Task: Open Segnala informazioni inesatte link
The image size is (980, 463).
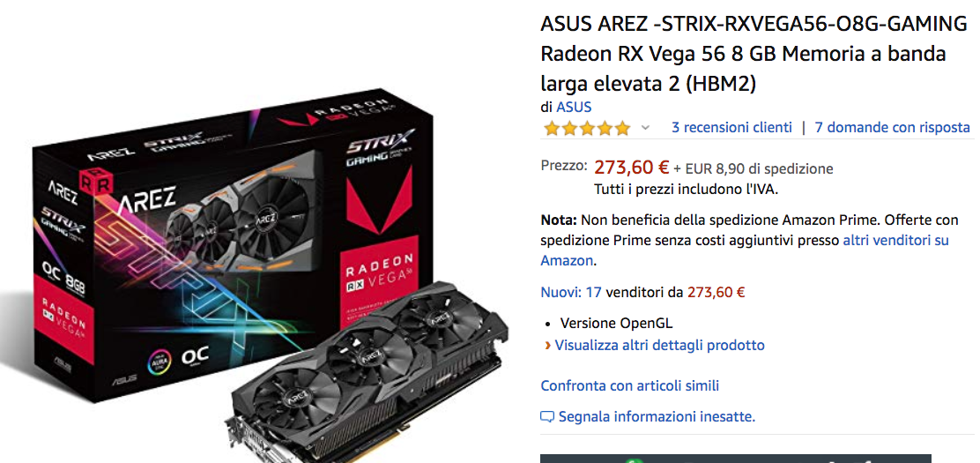Action: 657,416
